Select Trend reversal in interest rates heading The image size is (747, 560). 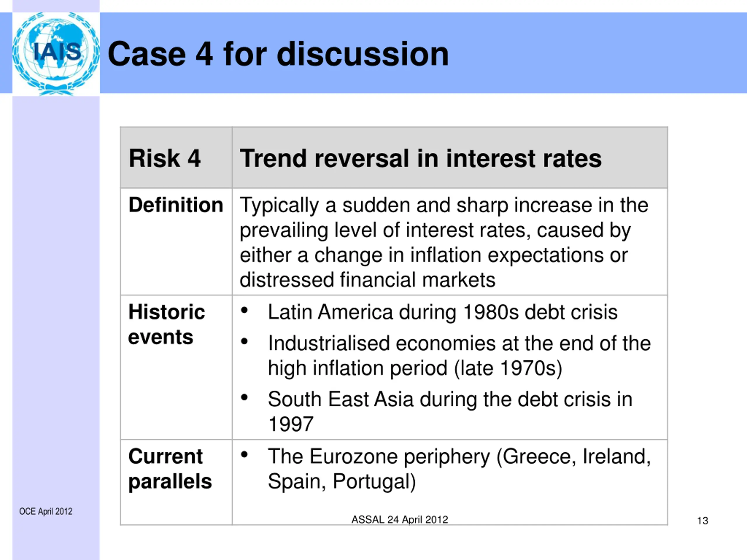click(420, 158)
